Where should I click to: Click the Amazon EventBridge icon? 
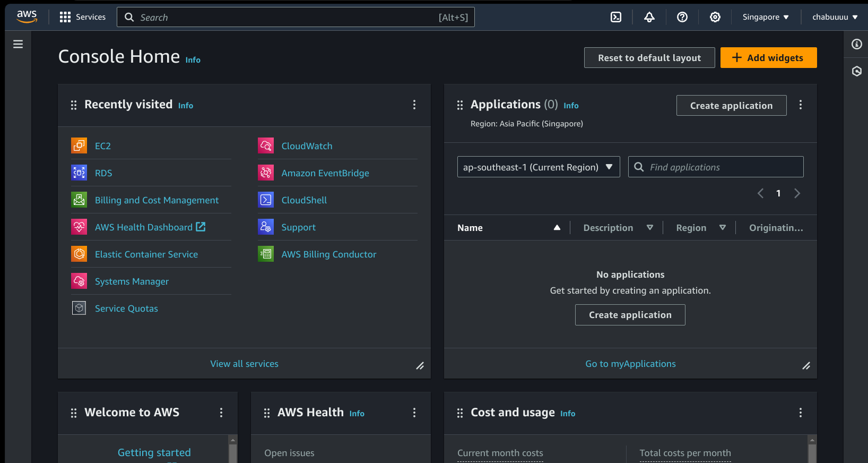click(x=266, y=173)
